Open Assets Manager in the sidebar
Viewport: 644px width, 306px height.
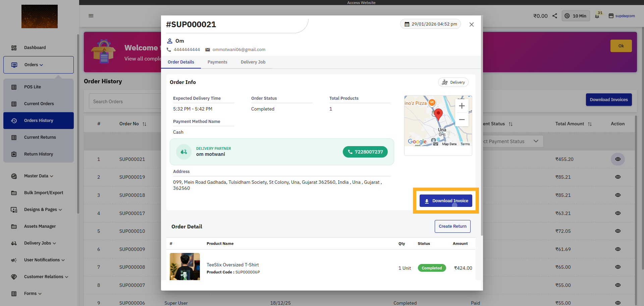click(x=40, y=226)
